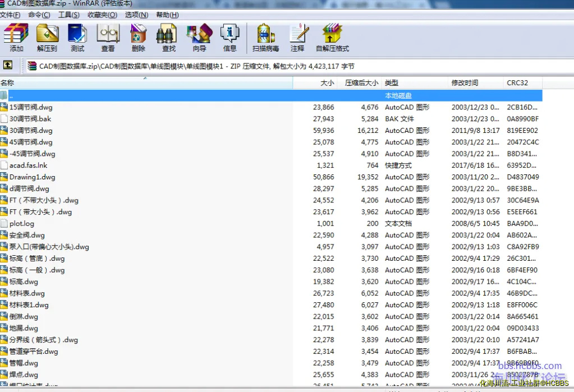Select file FT（带大小头）.dwg name
This screenshot has height=392, width=574.
(40, 211)
